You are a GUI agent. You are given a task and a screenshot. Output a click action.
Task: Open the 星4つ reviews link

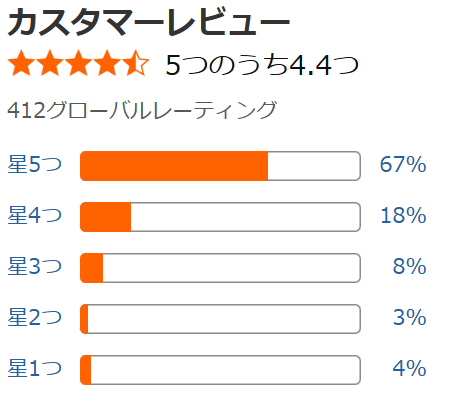click(x=35, y=215)
